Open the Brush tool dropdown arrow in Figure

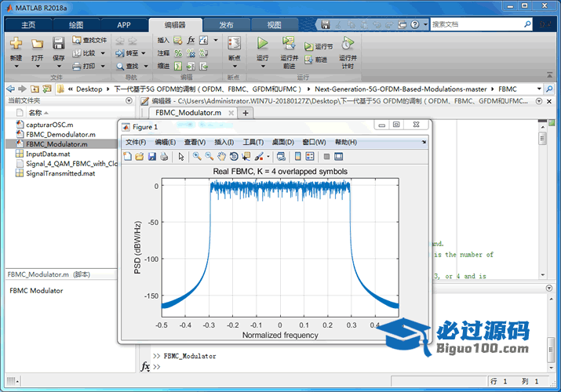pyautogui.click(x=267, y=157)
